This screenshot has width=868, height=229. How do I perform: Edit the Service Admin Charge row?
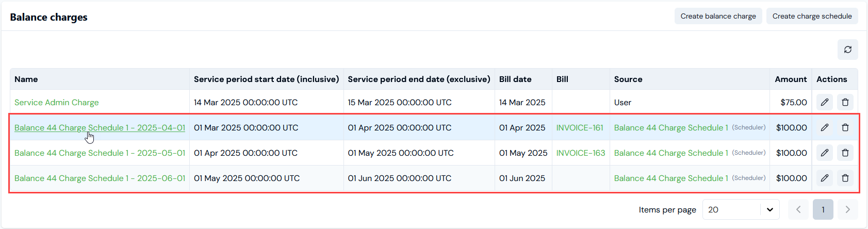click(x=825, y=102)
